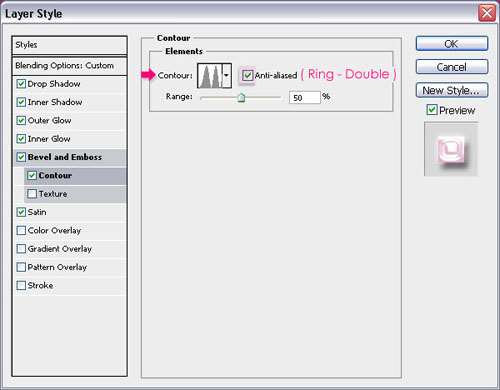Click the Range slider handle
Viewport: 500px width, 390px height.
241,97
